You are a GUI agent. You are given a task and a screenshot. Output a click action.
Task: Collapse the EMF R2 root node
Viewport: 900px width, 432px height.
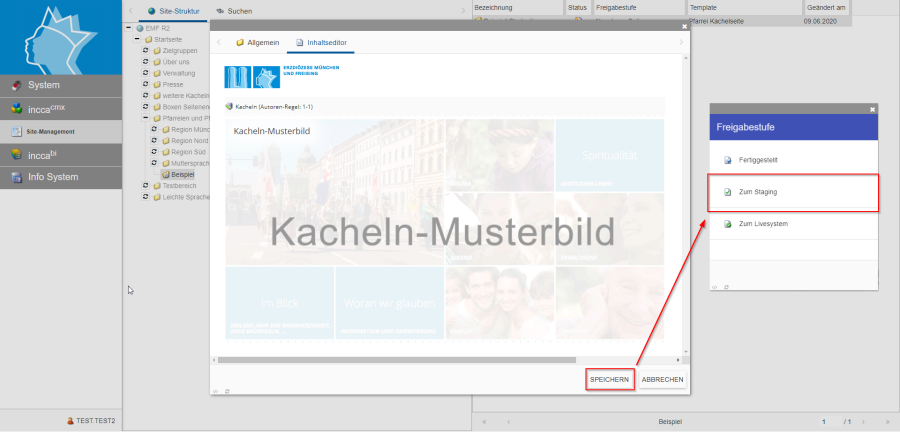[x=127, y=28]
